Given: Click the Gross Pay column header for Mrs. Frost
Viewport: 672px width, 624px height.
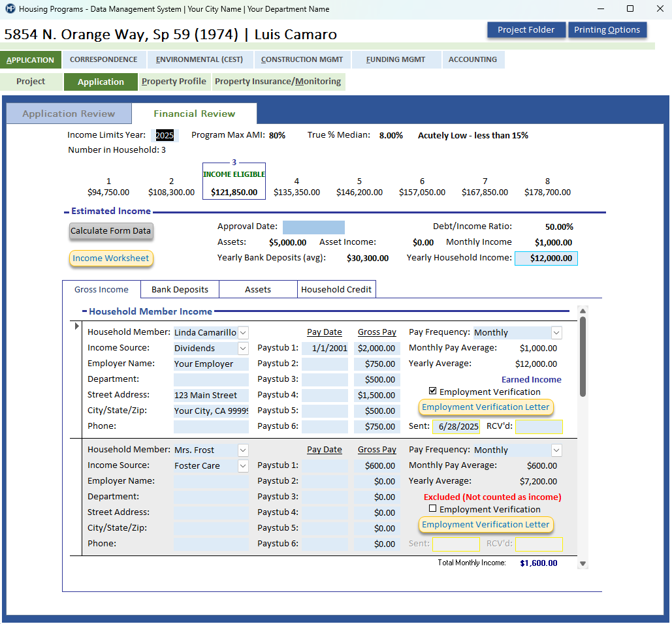Looking at the screenshot, I should point(377,450).
